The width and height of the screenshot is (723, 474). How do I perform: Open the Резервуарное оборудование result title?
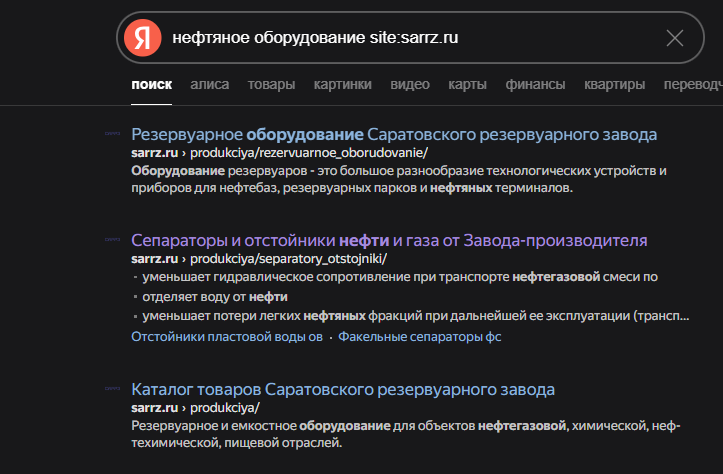point(394,134)
